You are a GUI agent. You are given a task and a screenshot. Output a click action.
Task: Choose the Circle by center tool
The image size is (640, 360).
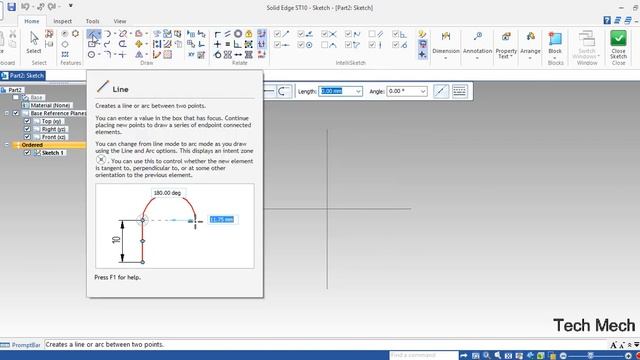point(91,54)
